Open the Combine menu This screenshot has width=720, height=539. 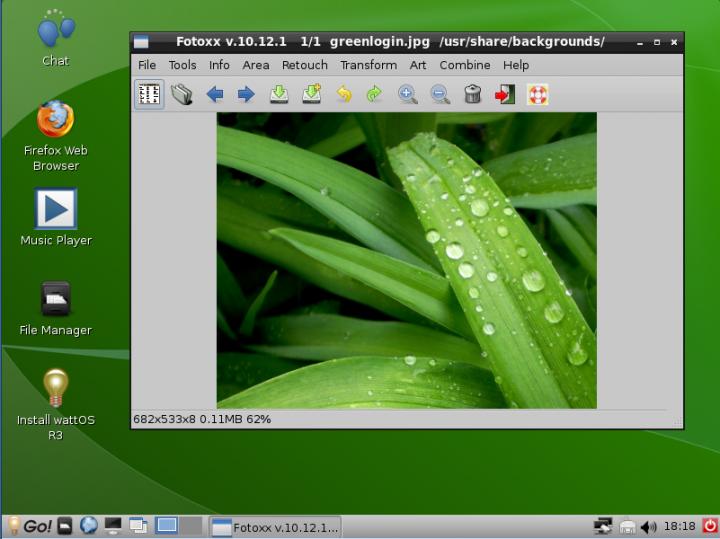465,65
